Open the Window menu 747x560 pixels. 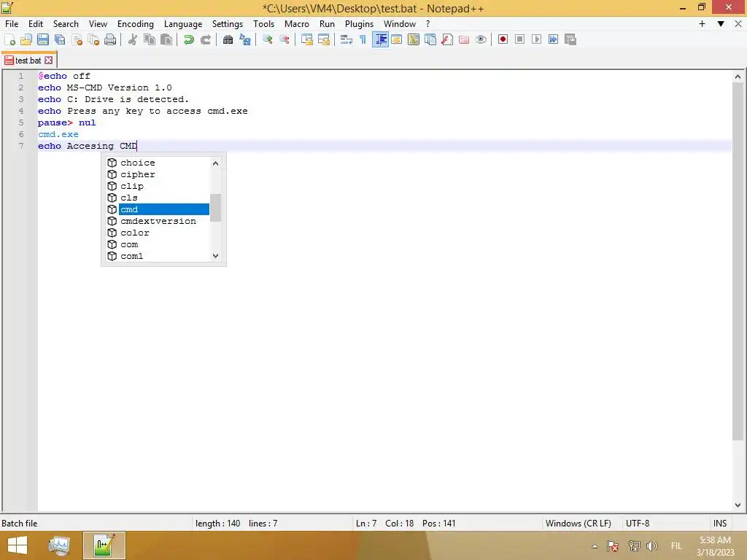[400, 24]
